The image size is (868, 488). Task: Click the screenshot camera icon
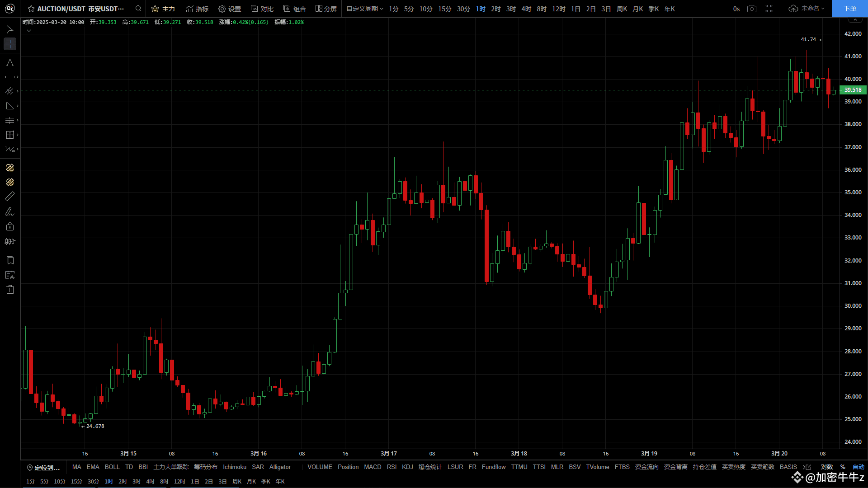[751, 9]
